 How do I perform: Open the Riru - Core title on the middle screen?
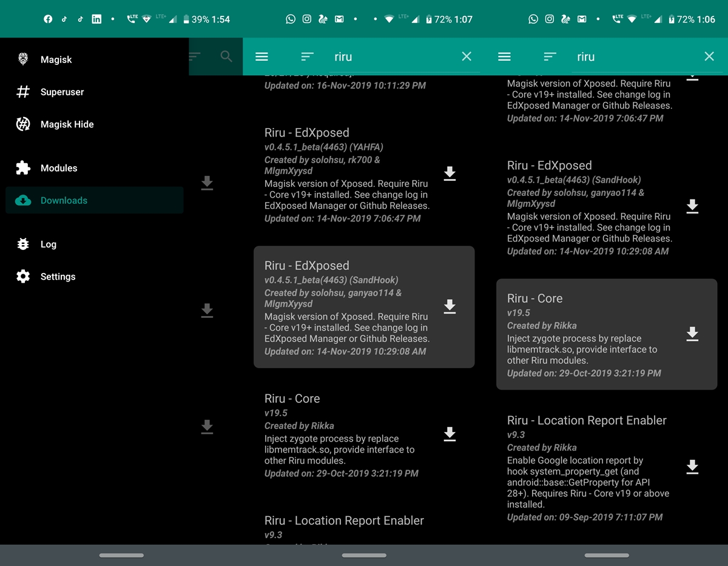pyautogui.click(x=292, y=399)
